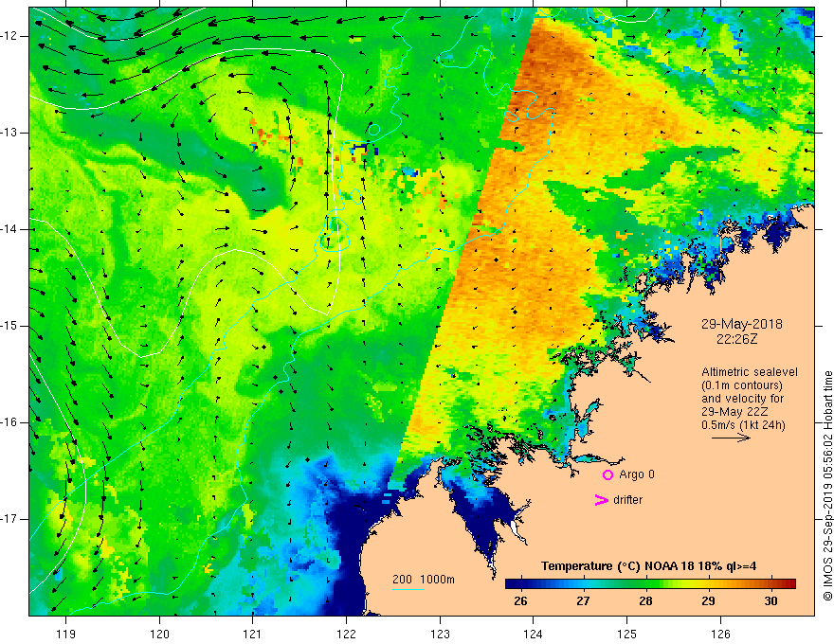
Task: Click the latitude label -15
Action: pyautogui.click(x=10, y=326)
